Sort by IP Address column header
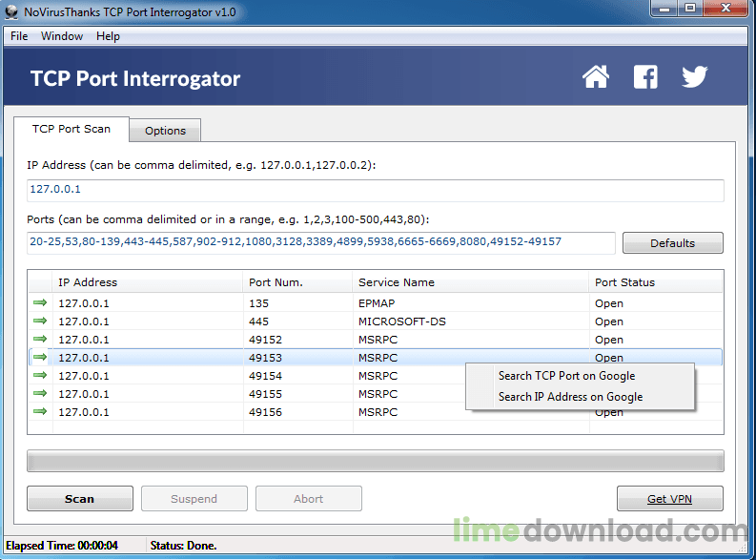The width and height of the screenshot is (756, 560). [148, 282]
